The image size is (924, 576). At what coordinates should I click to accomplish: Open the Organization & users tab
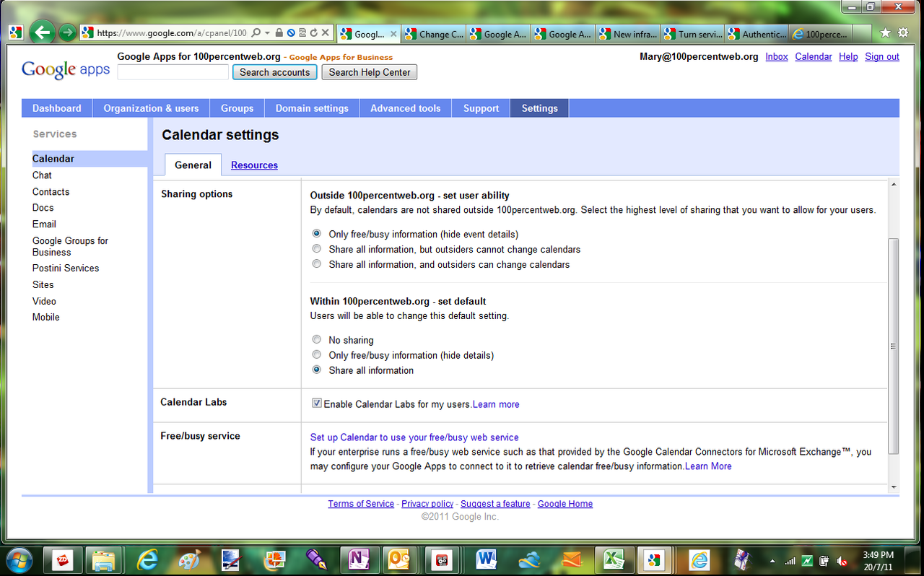tap(151, 108)
